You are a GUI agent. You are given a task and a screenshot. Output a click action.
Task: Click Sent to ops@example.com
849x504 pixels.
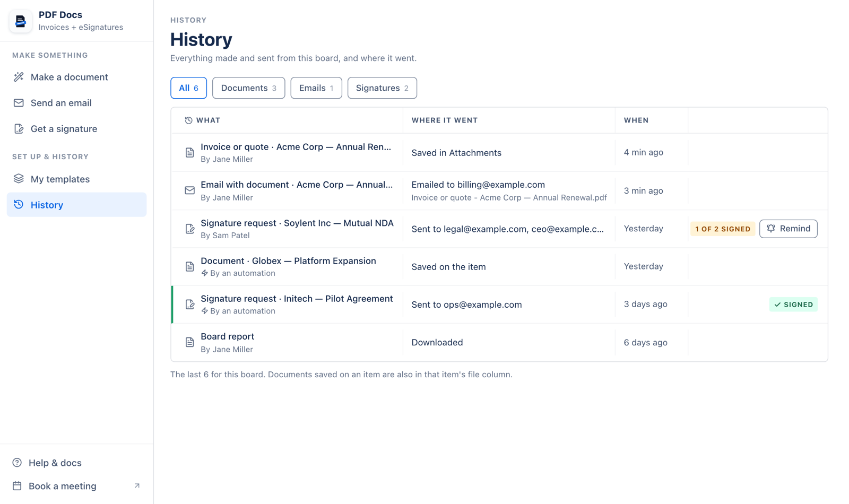[x=466, y=305]
